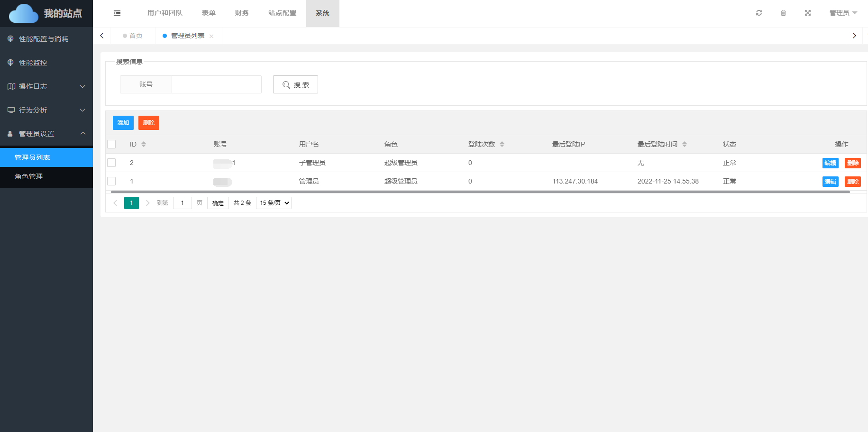Click the trash clear-cache icon

click(783, 13)
